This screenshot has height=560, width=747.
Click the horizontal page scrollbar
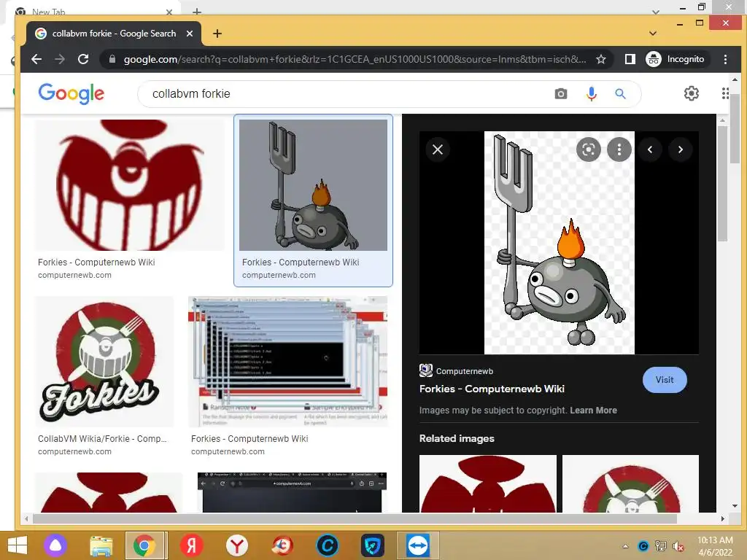click(x=355, y=518)
